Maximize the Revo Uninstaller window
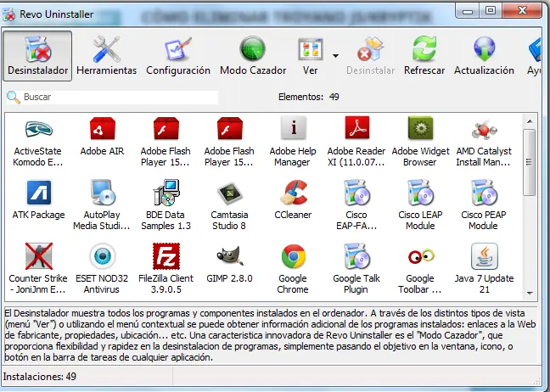550x392 pixels. click(x=491, y=11)
